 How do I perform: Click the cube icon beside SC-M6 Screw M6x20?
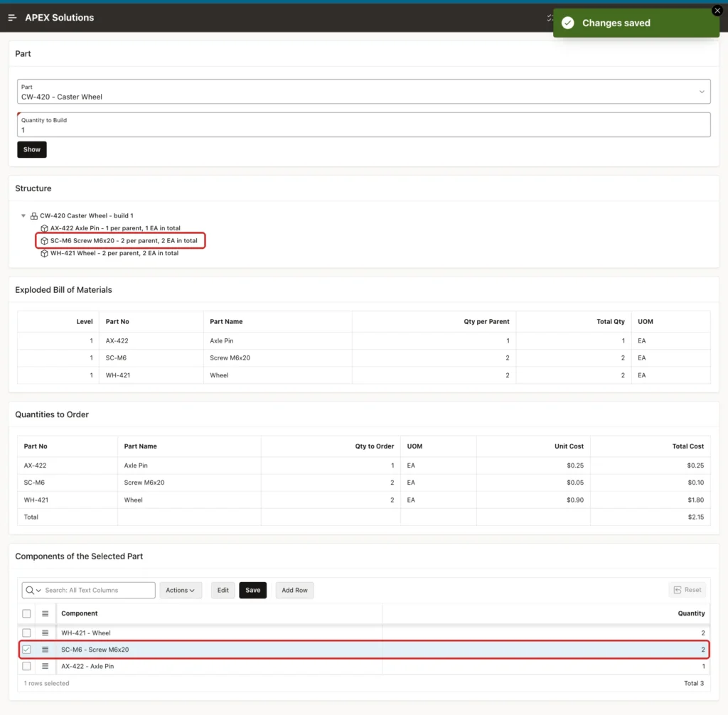coord(44,241)
